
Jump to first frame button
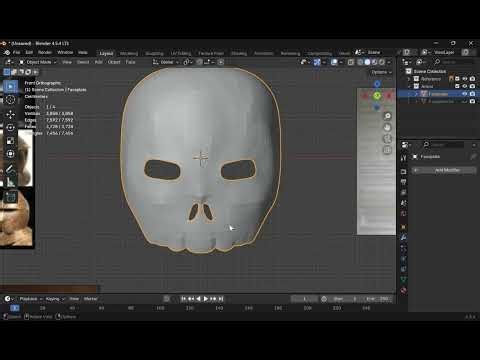tap(184, 299)
